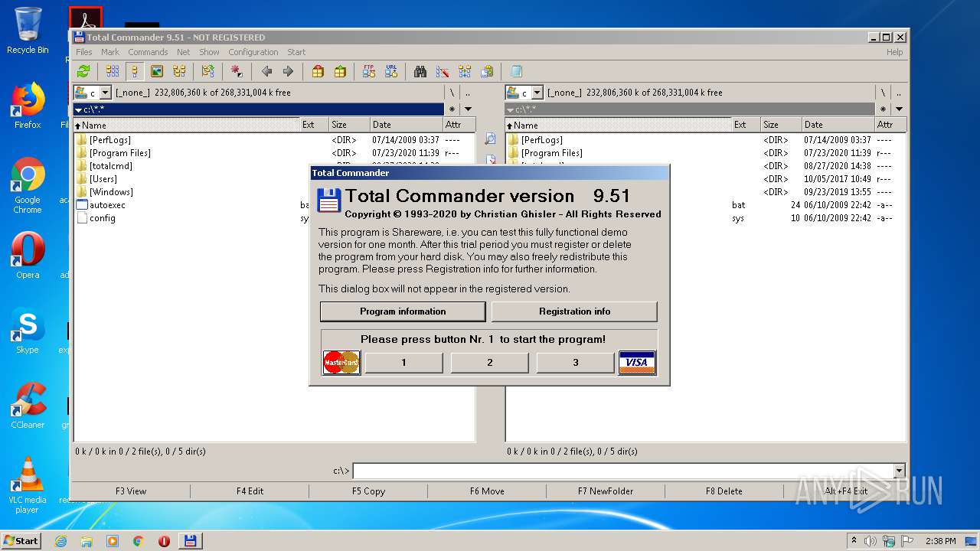This screenshot has height=551, width=980.
Task: Click the Reread source refresh icon
Action: [83, 71]
